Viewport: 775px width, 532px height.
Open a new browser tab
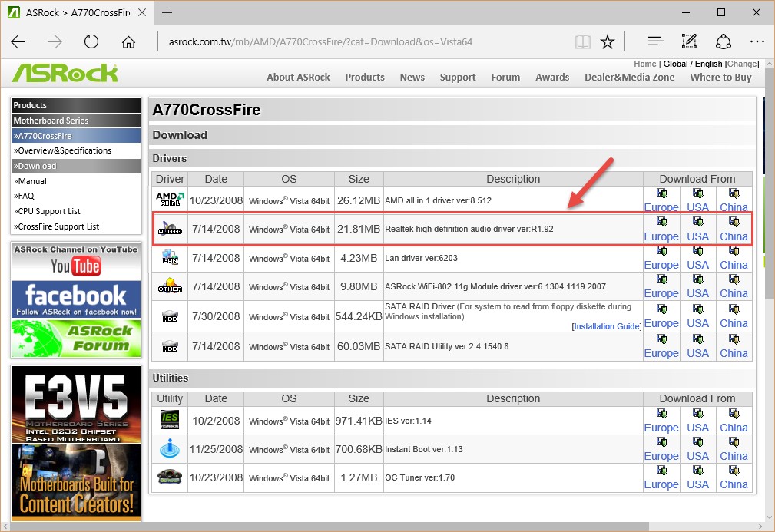(x=167, y=12)
